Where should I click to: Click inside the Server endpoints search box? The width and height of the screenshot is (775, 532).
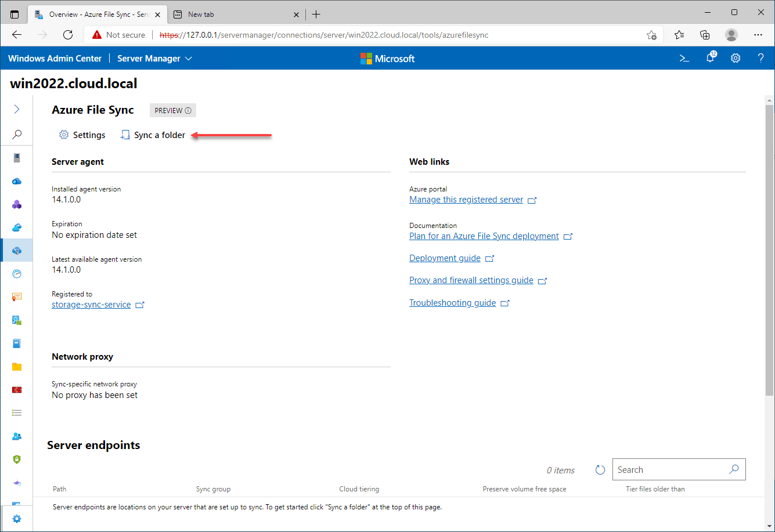(668, 469)
